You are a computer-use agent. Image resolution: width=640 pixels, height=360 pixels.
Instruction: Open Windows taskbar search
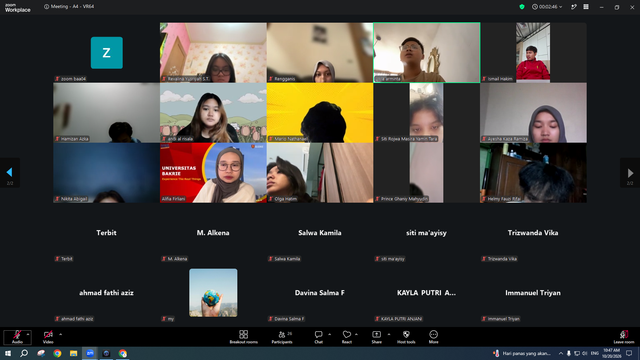[x=24, y=353]
